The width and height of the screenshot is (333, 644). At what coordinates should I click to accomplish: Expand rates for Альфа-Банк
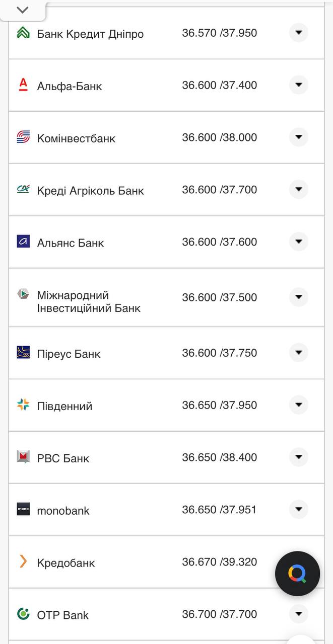(x=298, y=85)
